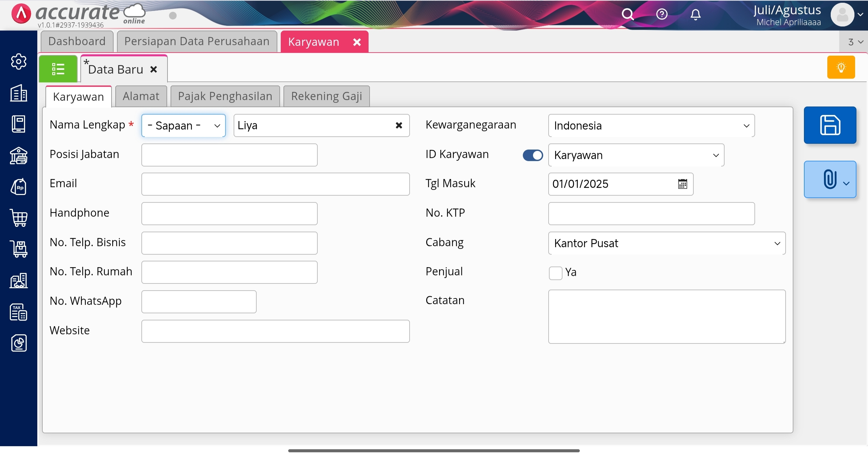Viewport: 868px width, 457px height.
Task: Open the calendar picker for Tgl Masuk
Action: (x=682, y=184)
